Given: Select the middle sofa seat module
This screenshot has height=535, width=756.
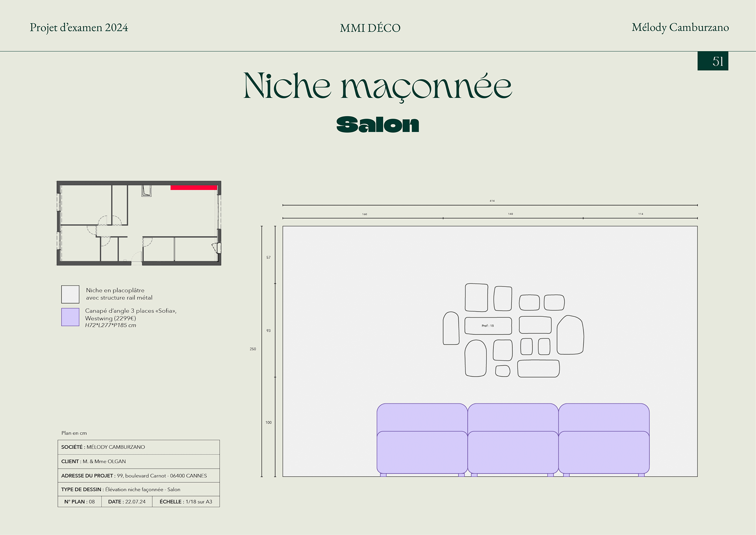Looking at the screenshot, I should [x=513, y=452].
